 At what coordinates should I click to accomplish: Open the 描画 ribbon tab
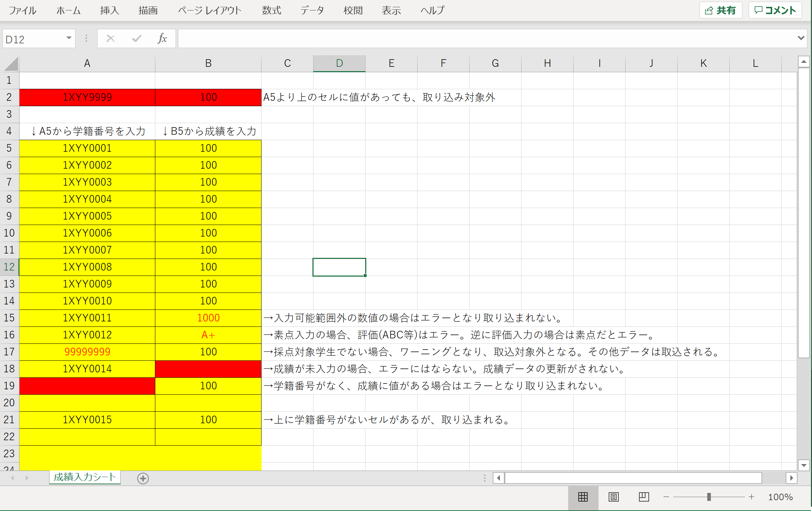[148, 10]
